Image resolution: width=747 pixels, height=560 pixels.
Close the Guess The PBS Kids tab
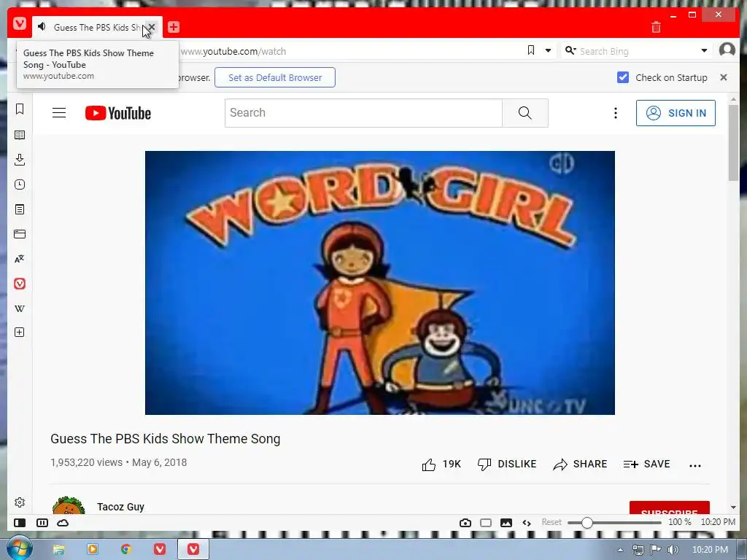[152, 27]
